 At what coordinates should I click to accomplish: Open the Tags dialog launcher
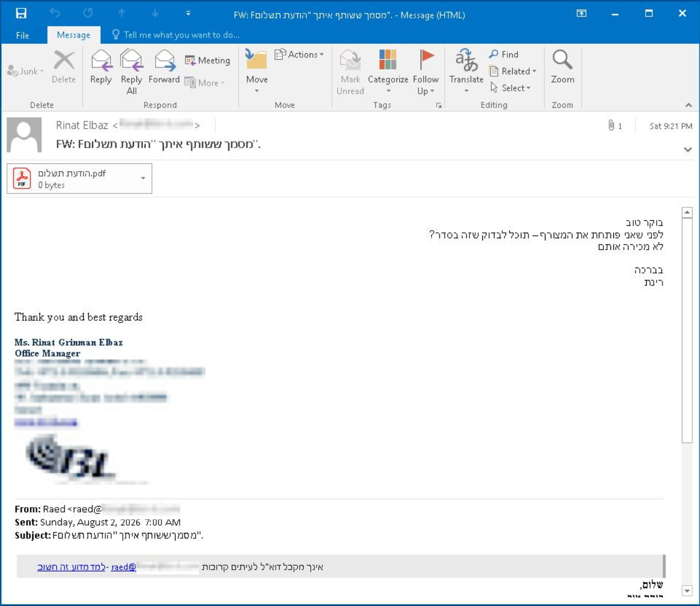[x=439, y=105]
